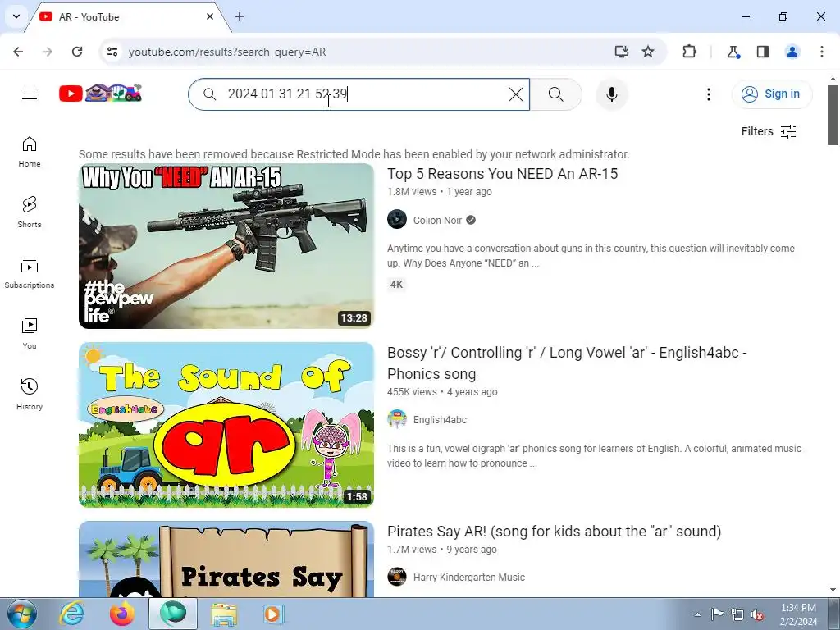
Task: Launch Firefox from the taskbar
Action: pos(122,614)
